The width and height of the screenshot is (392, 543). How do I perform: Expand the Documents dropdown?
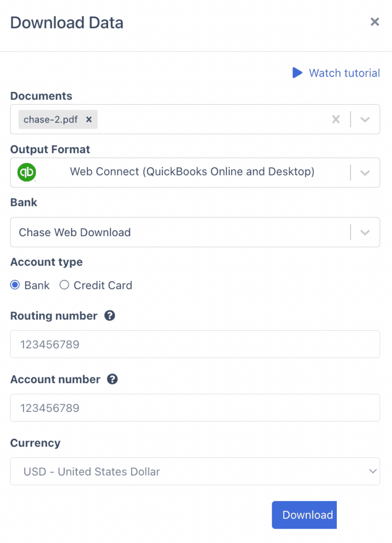[365, 119]
